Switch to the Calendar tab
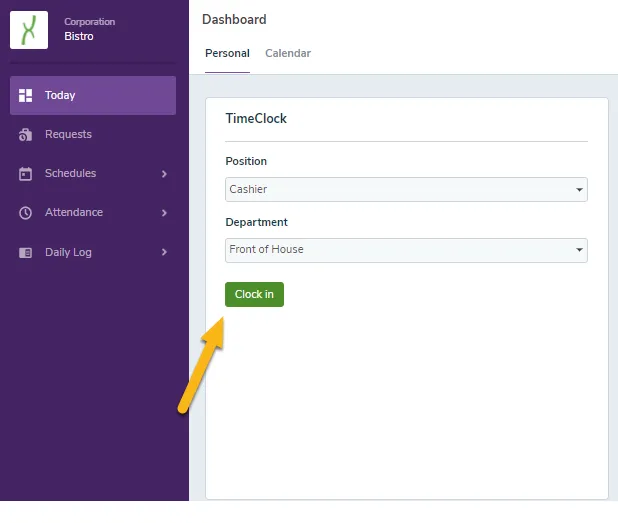The height and width of the screenshot is (523, 618). point(288,53)
